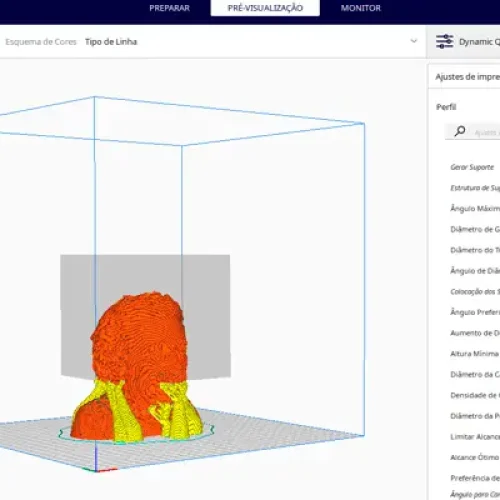Click the Diâmetro de G... setting row

[475, 229]
